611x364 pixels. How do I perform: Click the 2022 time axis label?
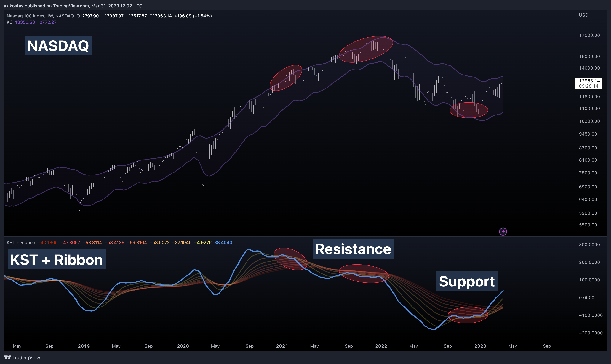tap(381, 346)
